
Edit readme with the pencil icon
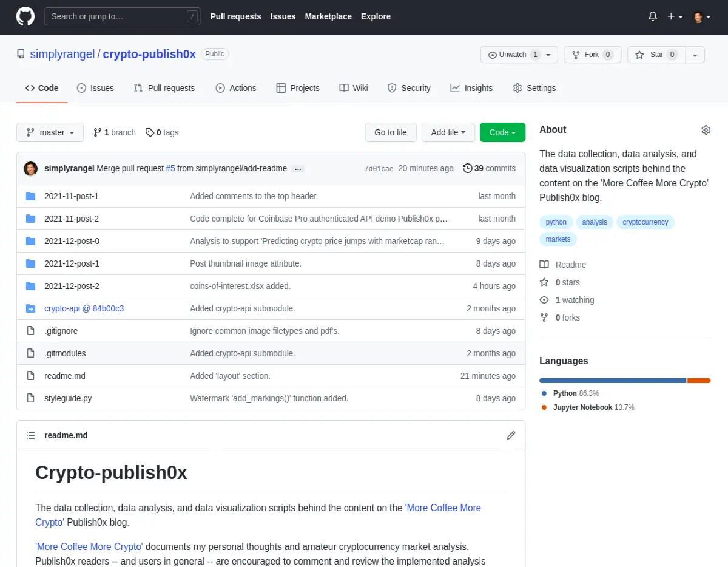coord(511,435)
